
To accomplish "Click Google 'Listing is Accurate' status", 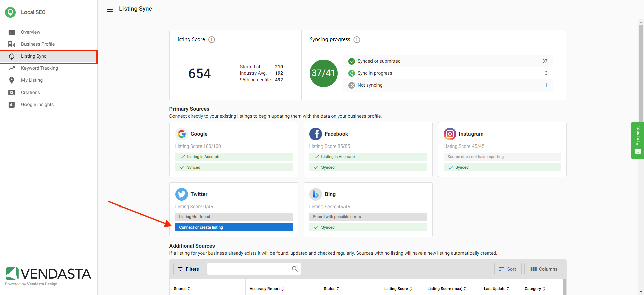I will tap(234, 157).
